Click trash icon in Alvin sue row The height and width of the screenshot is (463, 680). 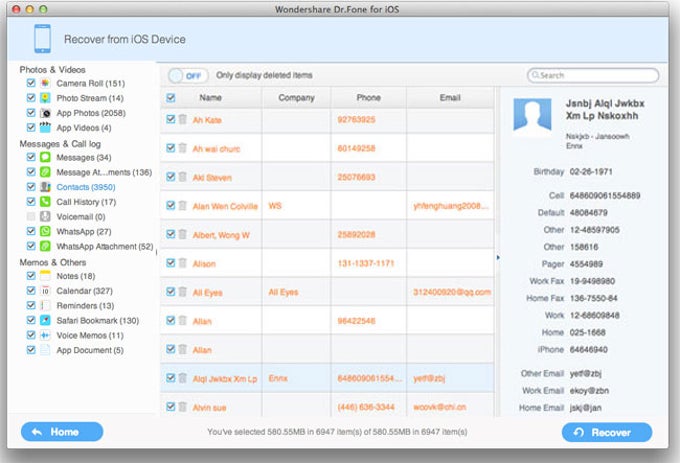click(x=183, y=407)
